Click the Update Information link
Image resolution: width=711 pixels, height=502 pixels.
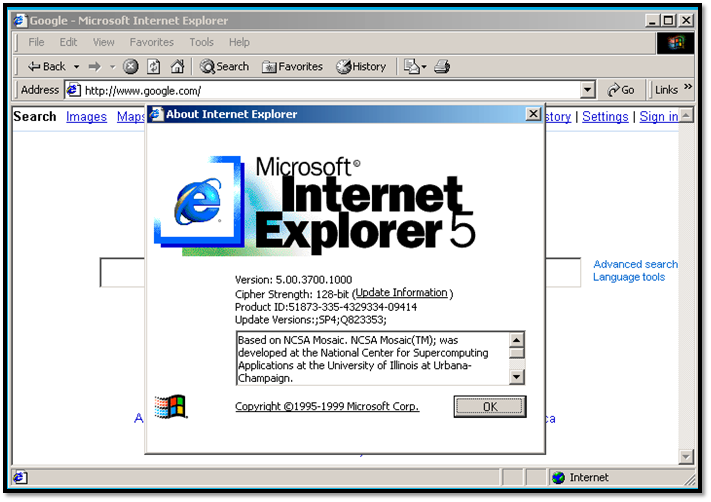coord(401,293)
